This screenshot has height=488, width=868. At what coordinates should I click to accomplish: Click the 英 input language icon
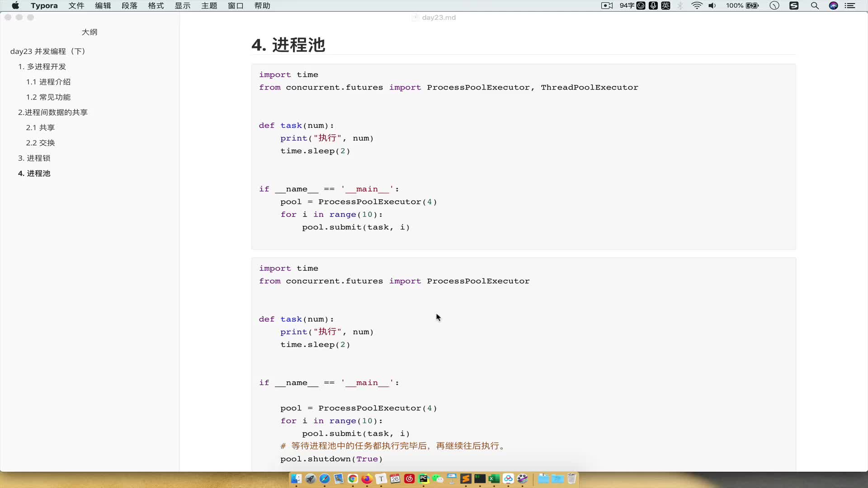point(665,5)
